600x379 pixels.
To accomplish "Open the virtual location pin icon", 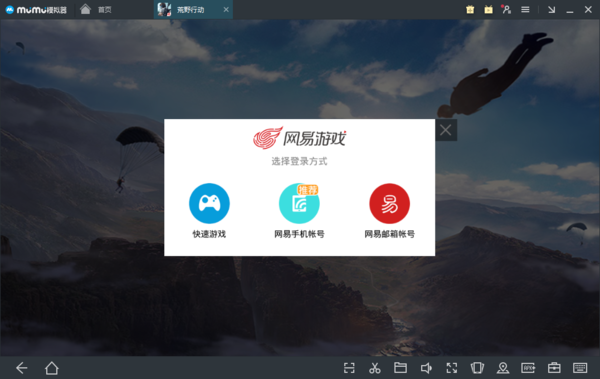I will [x=503, y=368].
